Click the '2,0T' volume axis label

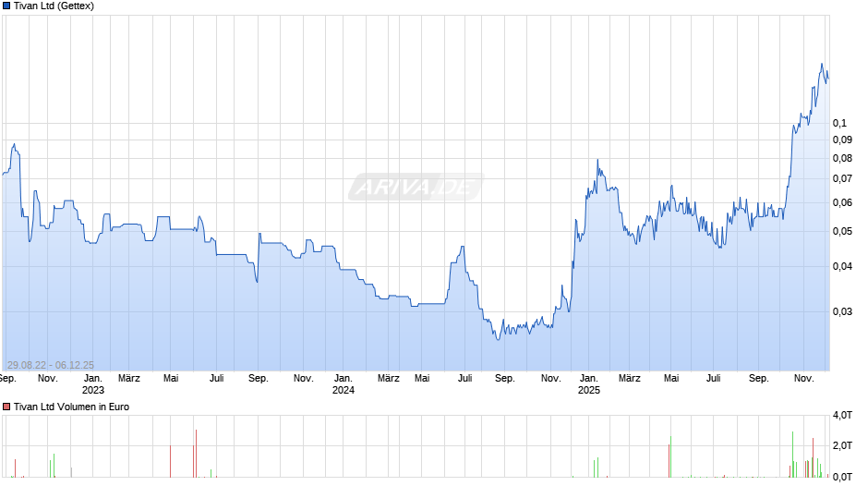coord(842,445)
